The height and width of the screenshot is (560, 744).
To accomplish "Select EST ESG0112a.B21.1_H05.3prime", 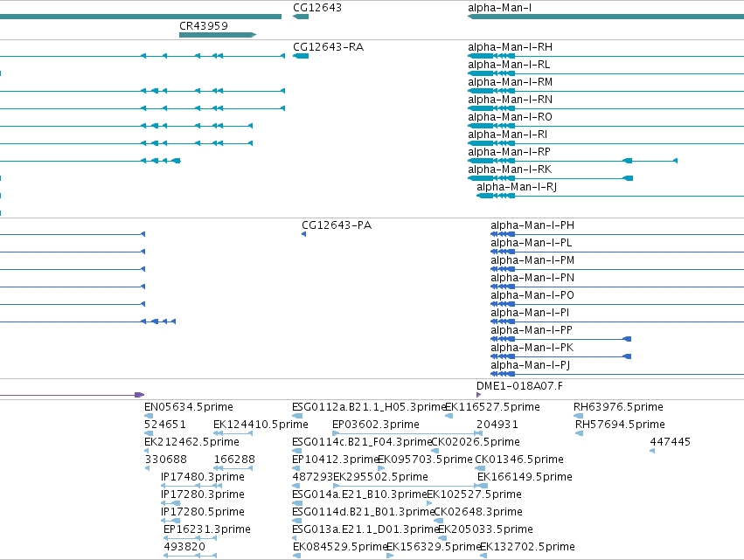I will point(368,407).
